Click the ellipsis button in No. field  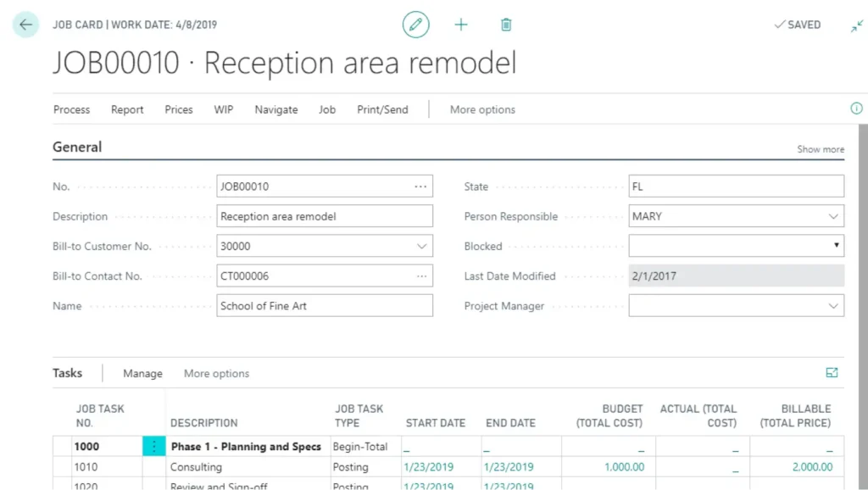420,187
